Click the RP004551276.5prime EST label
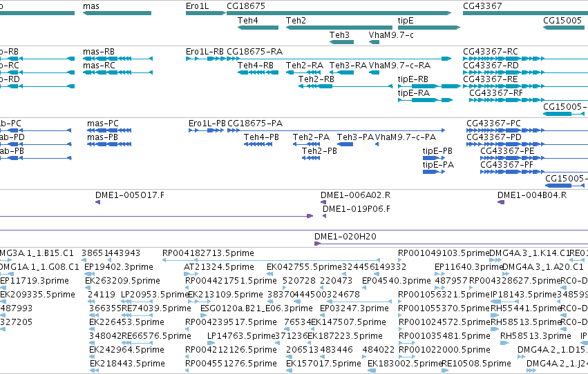The height and width of the screenshot is (374, 588). click(231, 364)
